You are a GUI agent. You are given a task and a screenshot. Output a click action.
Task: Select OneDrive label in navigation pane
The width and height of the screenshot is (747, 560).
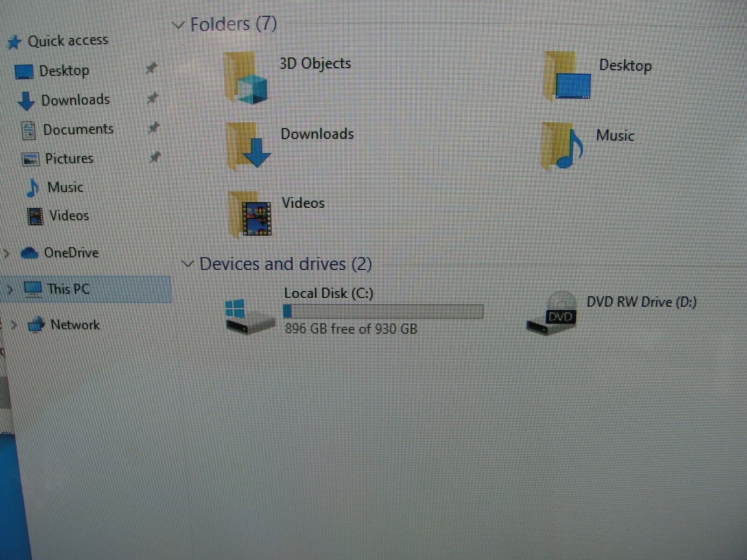click(71, 253)
